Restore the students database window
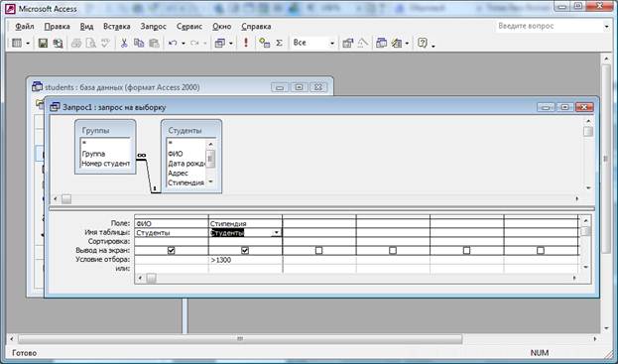Screen dimensions: 618x364 coord(300,87)
